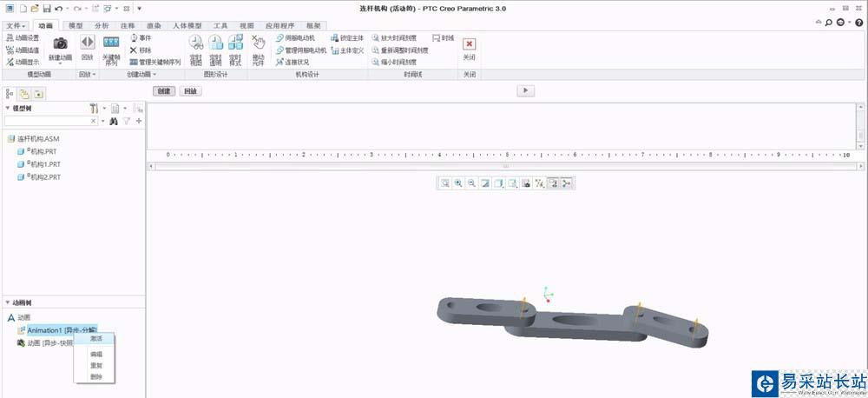The width and height of the screenshot is (868, 398).
Task: Click the search help icon at top right
Action: click(x=829, y=23)
